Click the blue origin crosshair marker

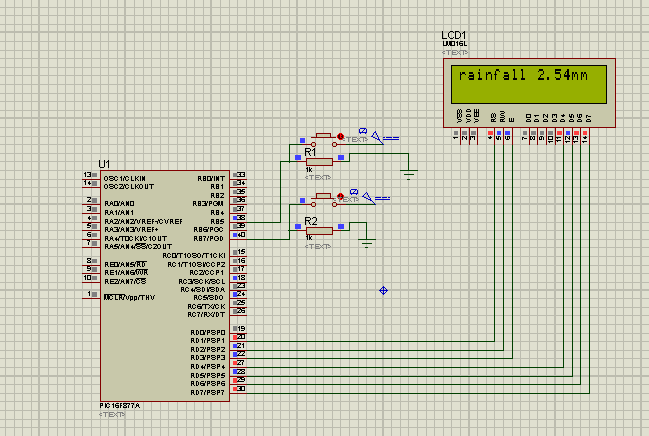[383, 291]
